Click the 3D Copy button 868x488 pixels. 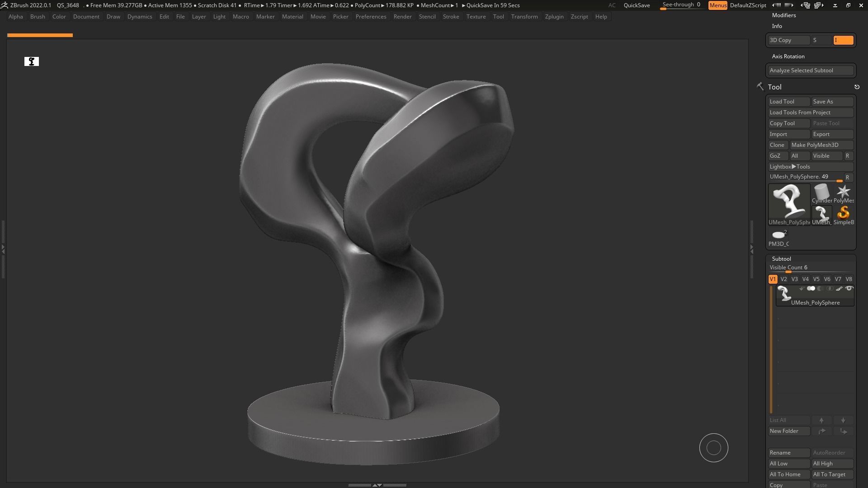coord(789,40)
